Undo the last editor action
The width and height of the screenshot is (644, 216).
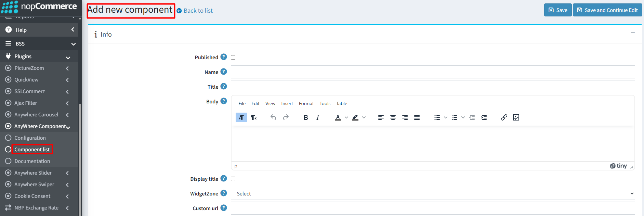pos(273,117)
